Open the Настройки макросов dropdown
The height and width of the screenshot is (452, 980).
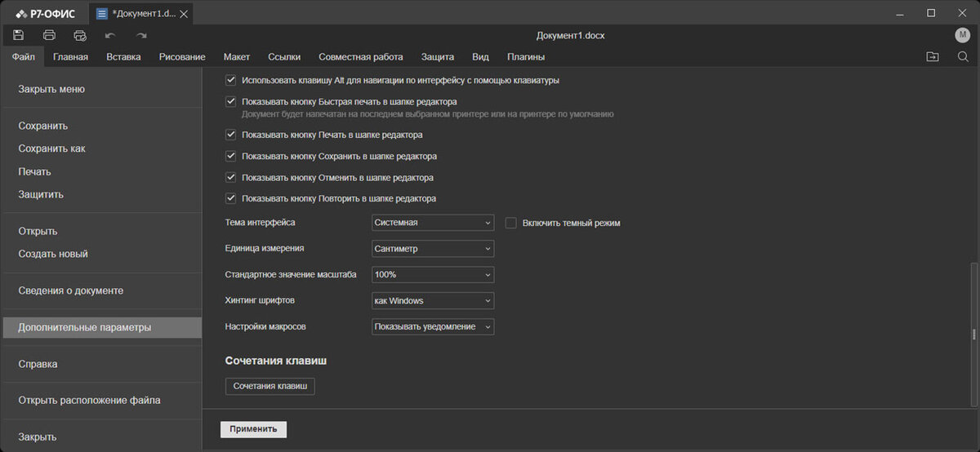pyautogui.click(x=433, y=326)
